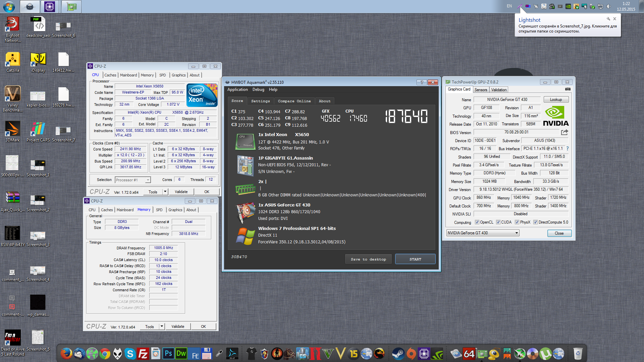Click NVIDIA icon in system tray
Screen dimensions: 644x362
pyautogui.click(x=568, y=6)
